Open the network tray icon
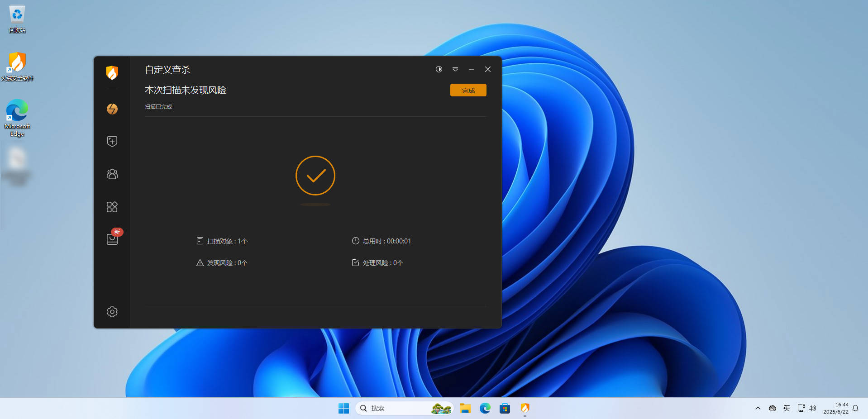This screenshot has width=868, height=419. (801, 409)
